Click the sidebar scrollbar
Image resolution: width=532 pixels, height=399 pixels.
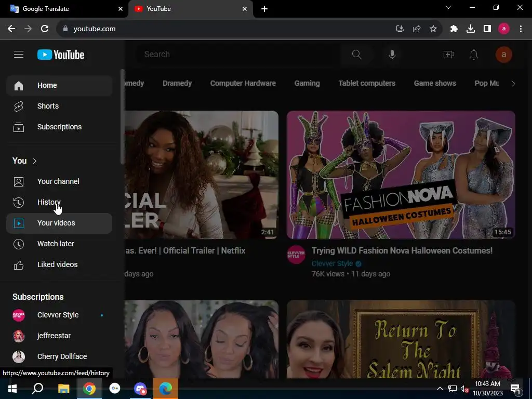[122, 117]
